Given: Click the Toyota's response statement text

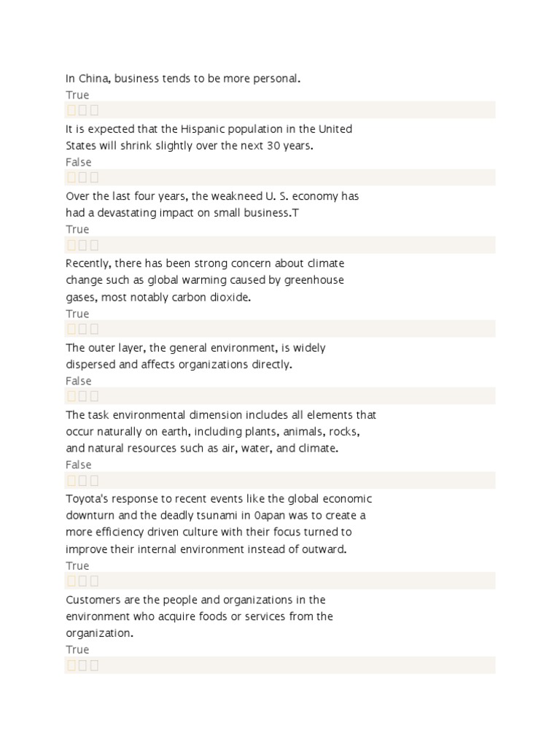Looking at the screenshot, I should [219, 524].
